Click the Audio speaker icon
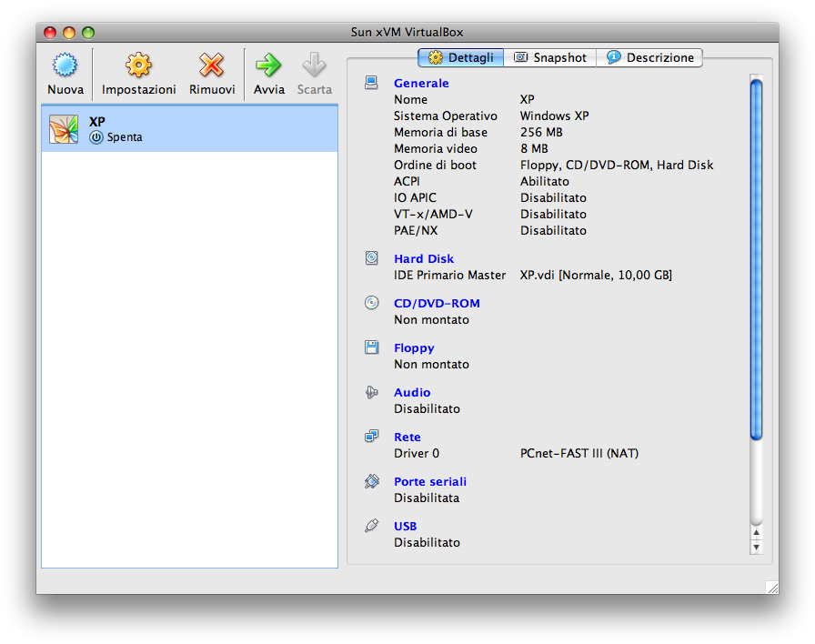The width and height of the screenshot is (815, 644). (x=372, y=392)
